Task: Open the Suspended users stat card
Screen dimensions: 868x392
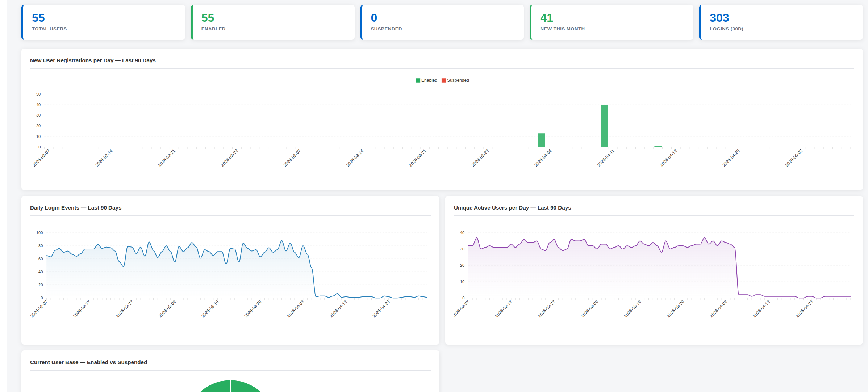Action: pos(442,22)
